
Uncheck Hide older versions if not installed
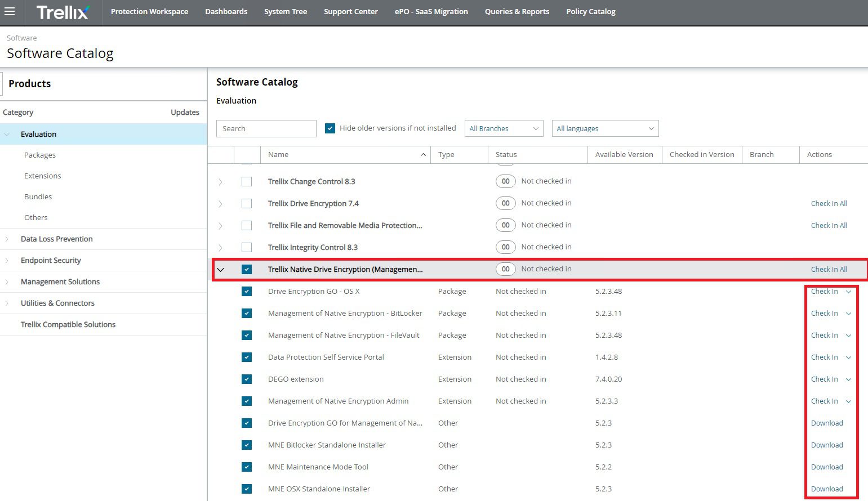(x=330, y=128)
